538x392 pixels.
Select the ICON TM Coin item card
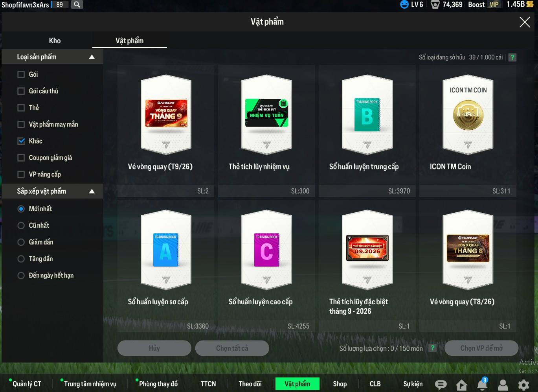468,131
